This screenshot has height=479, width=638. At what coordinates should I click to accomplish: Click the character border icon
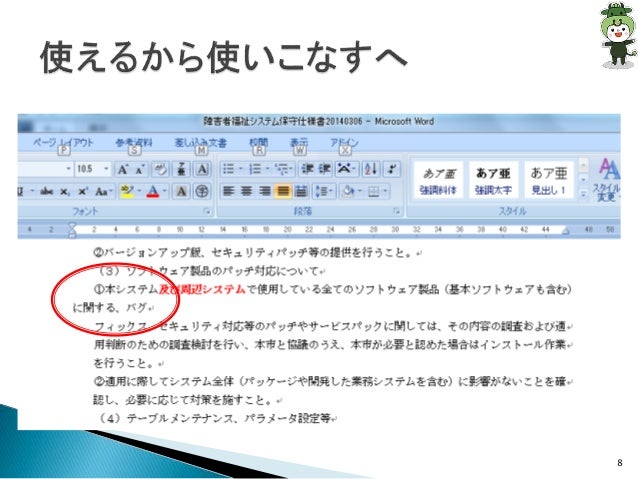click(x=202, y=169)
